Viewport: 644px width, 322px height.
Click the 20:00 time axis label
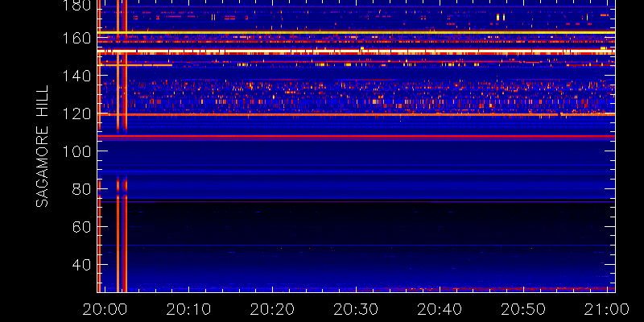[x=105, y=309]
